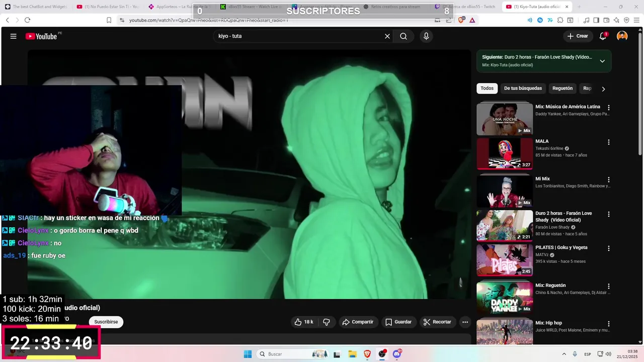The image size is (644, 362).
Task: Open options for Mix: Reguetón
Action: tap(608, 286)
